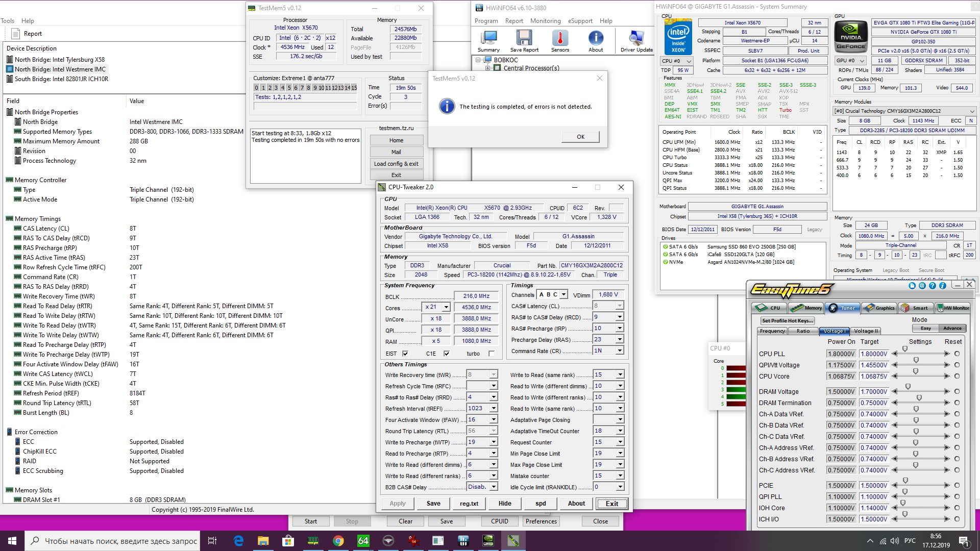Expand the Central Processor(s) tree node

pyautogui.click(x=487, y=68)
